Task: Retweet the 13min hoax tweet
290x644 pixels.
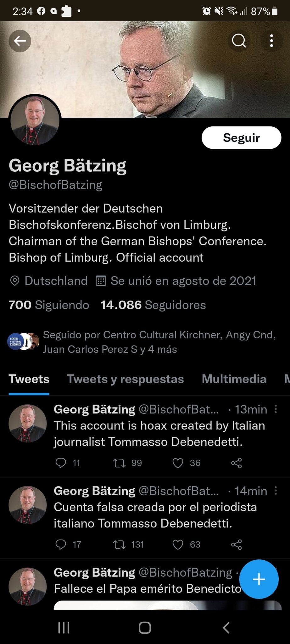Action: [119, 463]
